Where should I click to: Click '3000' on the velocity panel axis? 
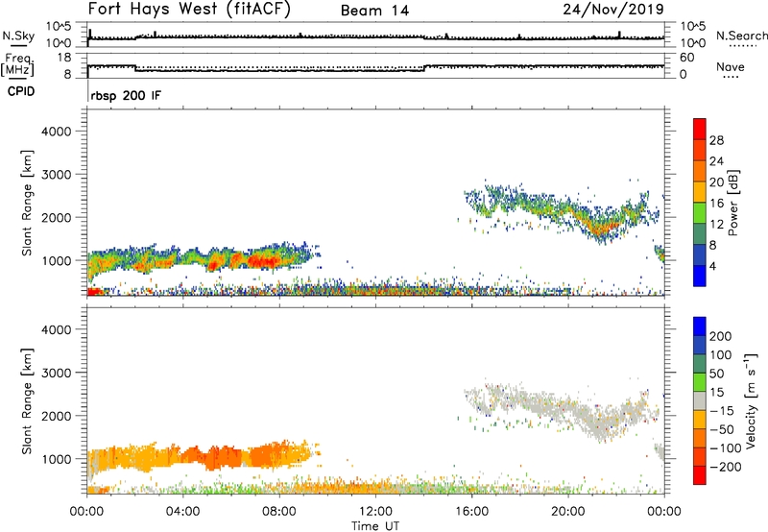pyautogui.click(x=57, y=373)
